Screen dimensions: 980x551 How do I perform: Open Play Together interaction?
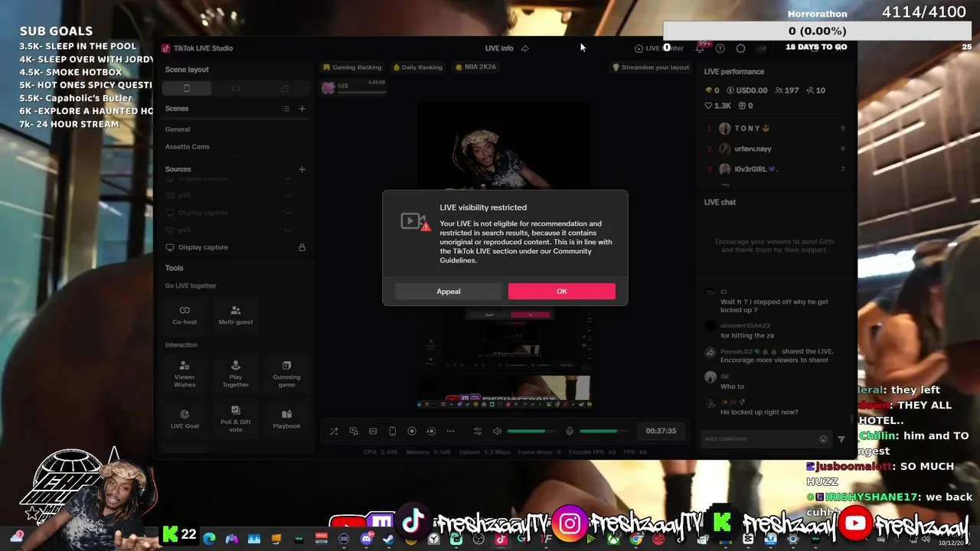(235, 373)
